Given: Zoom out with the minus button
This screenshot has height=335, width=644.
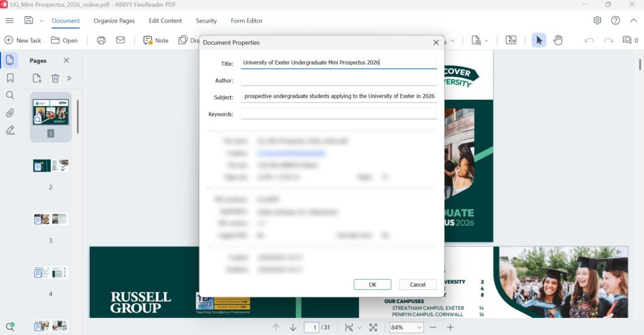Looking at the screenshot, I should 433,327.
